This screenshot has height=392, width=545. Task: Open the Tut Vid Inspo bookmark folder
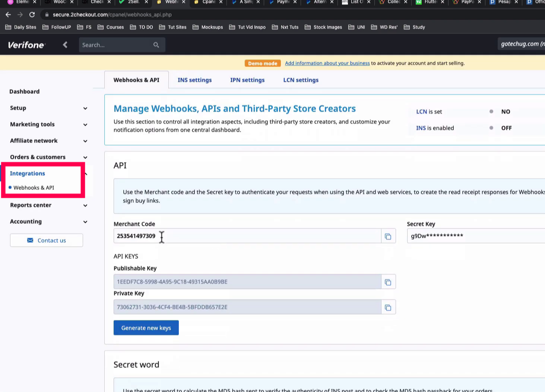(247, 27)
